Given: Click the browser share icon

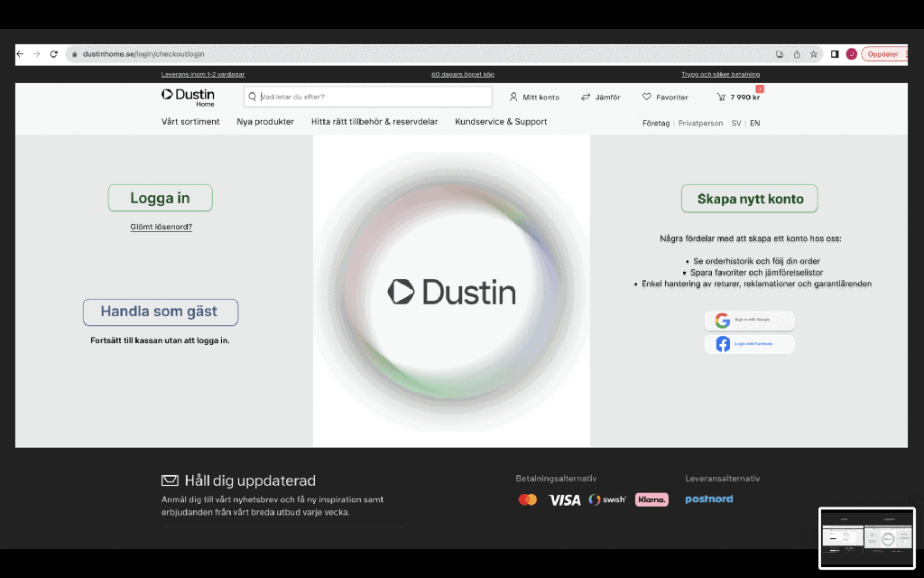Looking at the screenshot, I should (x=797, y=54).
